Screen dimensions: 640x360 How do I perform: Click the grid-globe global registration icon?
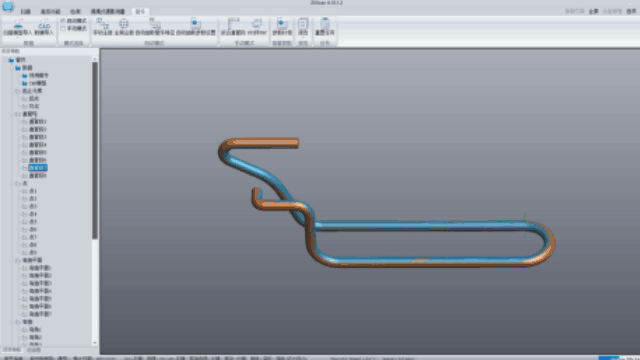pos(124,24)
